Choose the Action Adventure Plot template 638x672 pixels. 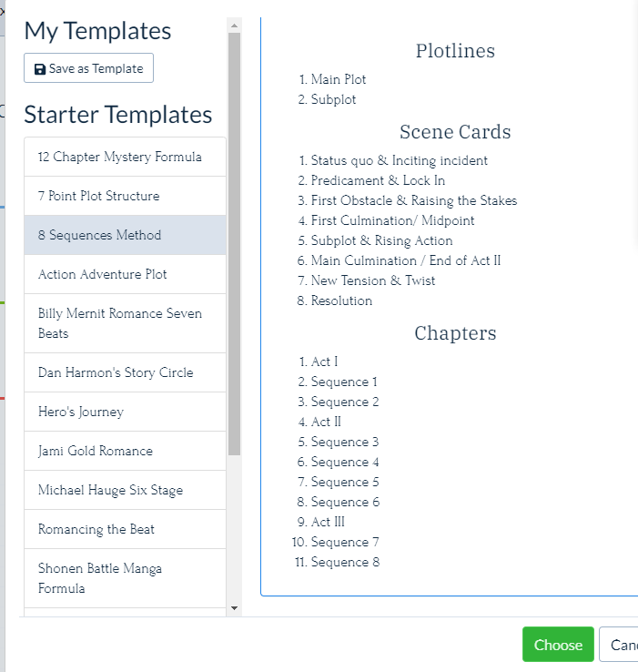125,274
